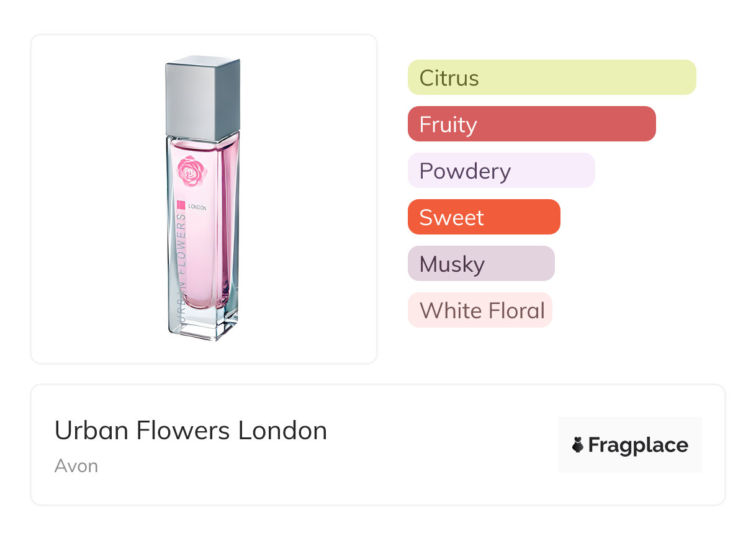Click the LONDON label on the bottle
This screenshot has width=756, height=536.
coord(197,207)
